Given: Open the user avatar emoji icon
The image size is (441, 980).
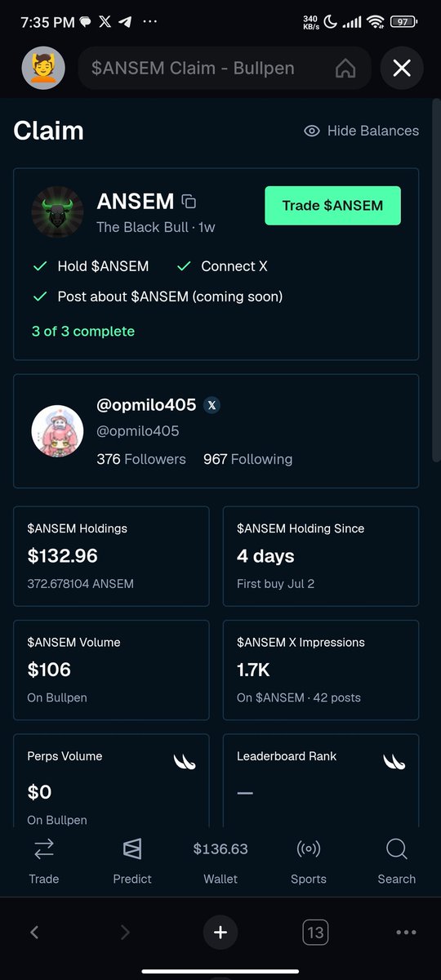Looking at the screenshot, I should (43, 68).
